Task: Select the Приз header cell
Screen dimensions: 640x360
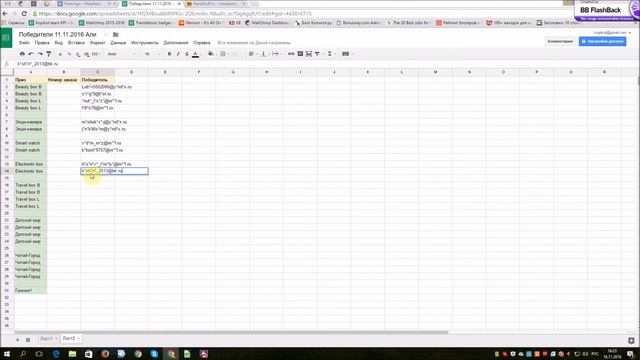Action: tap(30, 80)
